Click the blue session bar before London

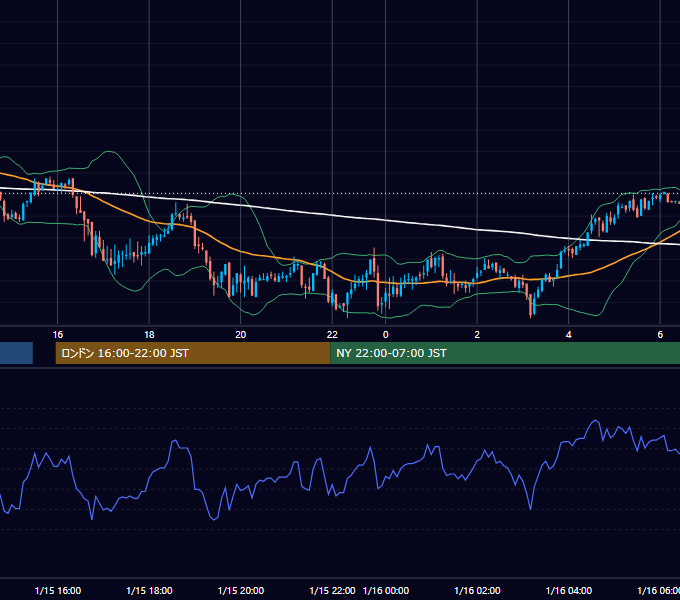[x=16, y=353]
